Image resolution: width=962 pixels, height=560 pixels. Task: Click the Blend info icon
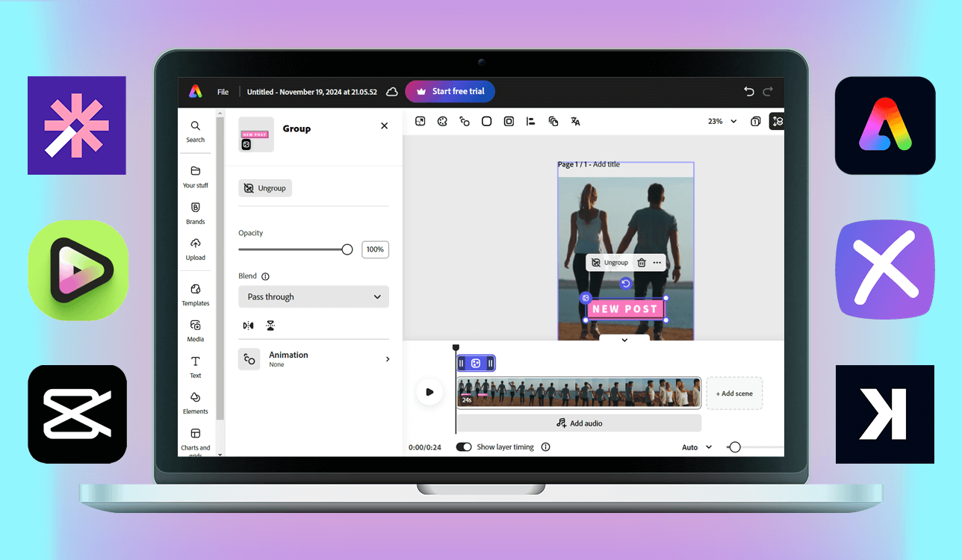pyautogui.click(x=266, y=276)
